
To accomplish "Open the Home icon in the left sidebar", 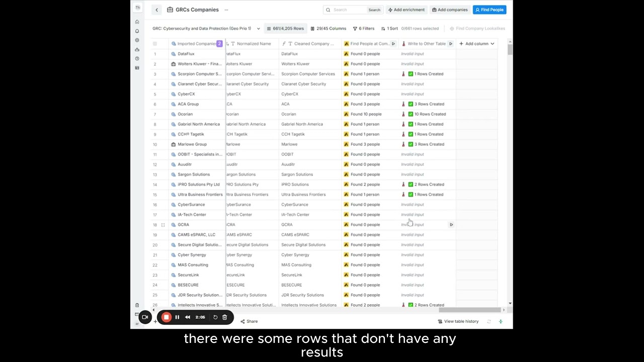I will pyautogui.click(x=137, y=22).
